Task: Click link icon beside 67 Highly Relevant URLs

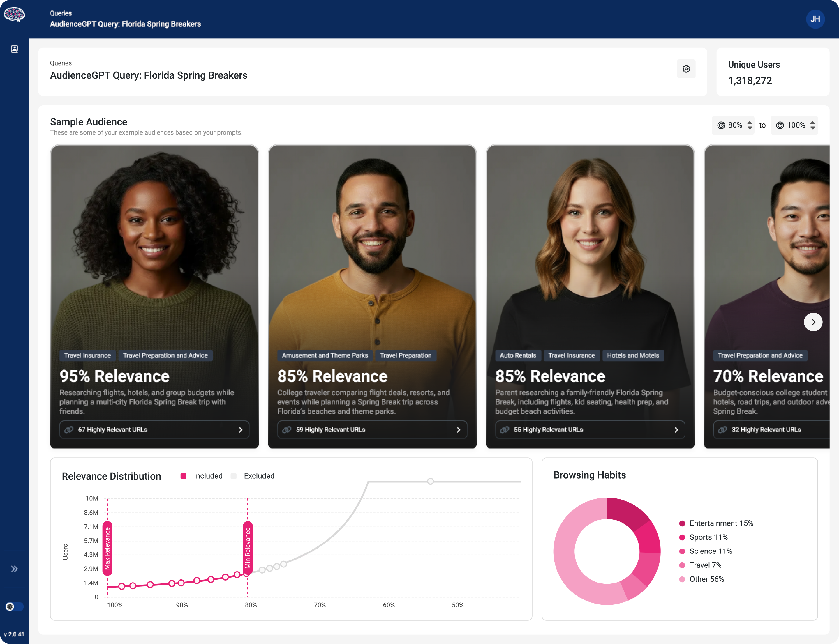Action: pyautogui.click(x=69, y=430)
